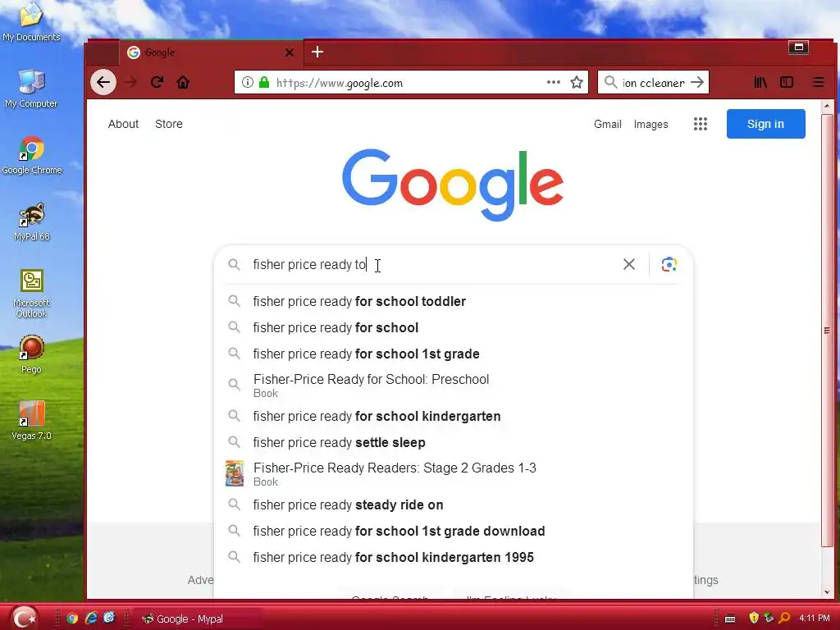This screenshot has width=840, height=630.
Task: Select My Computer desktop icon
Action: 31,89
